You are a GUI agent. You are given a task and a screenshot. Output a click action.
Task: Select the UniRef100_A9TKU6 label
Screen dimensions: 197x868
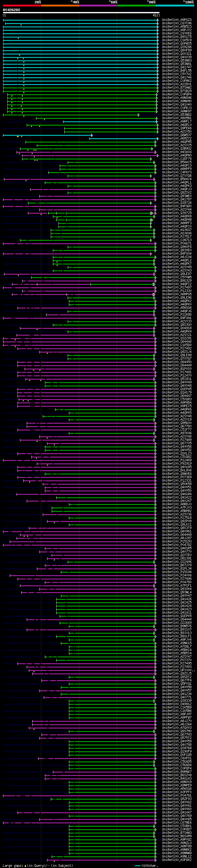tap(176, 433)
